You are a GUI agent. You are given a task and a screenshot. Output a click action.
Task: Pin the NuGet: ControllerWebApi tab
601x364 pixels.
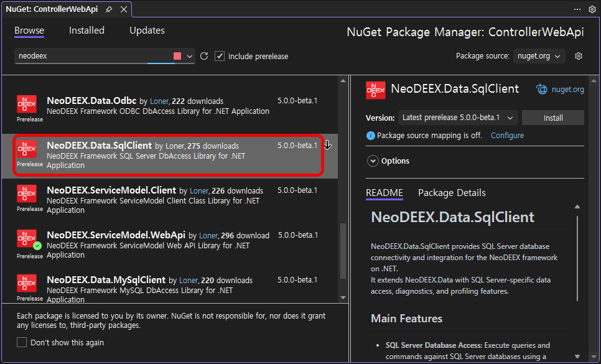click(x=109, y=9)
